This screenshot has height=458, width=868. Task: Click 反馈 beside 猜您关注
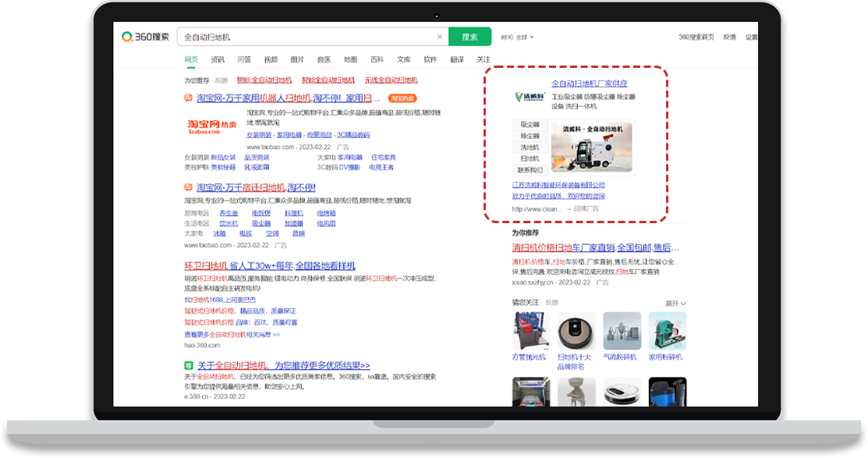[x=551, y=303]
